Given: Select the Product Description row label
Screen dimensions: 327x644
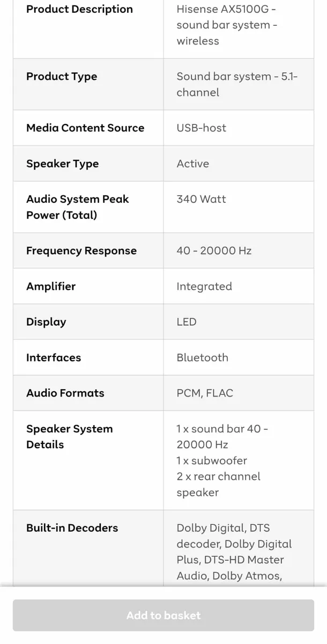Looking at the screenshot, I should 79,9.
